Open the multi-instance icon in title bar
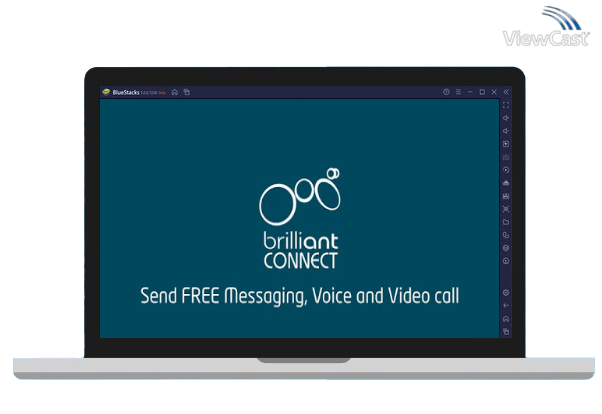The width and height of the screenshot is (602, 414). click(186, 92)
